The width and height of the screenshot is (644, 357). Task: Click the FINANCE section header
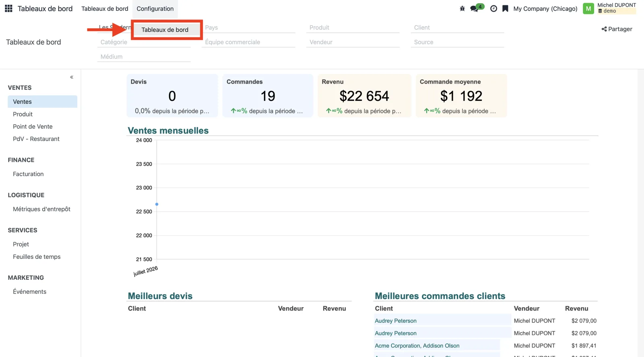pos(21,160)
